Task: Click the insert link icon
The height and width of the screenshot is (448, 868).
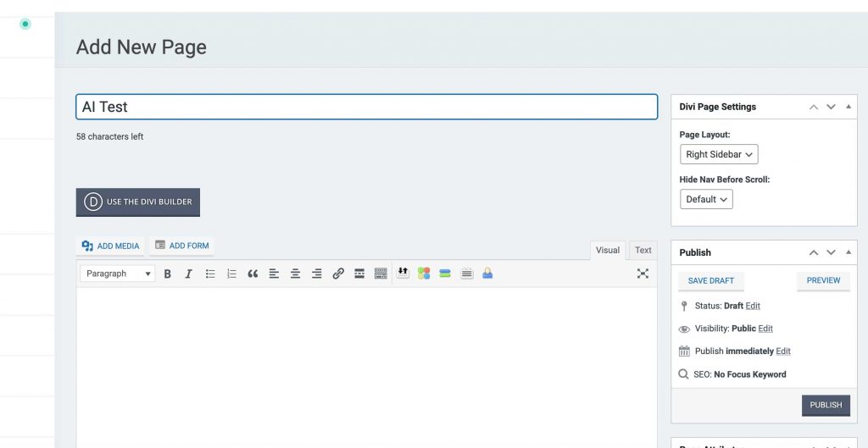Action: point(338,274)
